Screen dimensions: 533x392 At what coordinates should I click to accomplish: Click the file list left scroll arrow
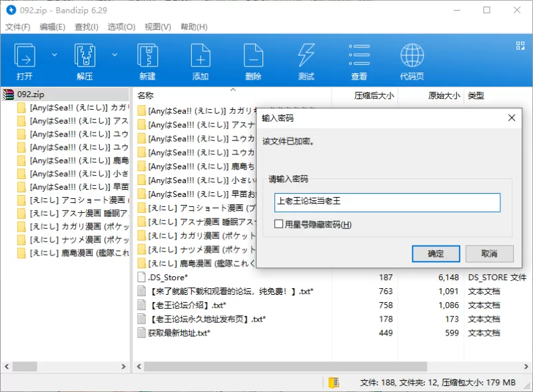click(139, 367)
